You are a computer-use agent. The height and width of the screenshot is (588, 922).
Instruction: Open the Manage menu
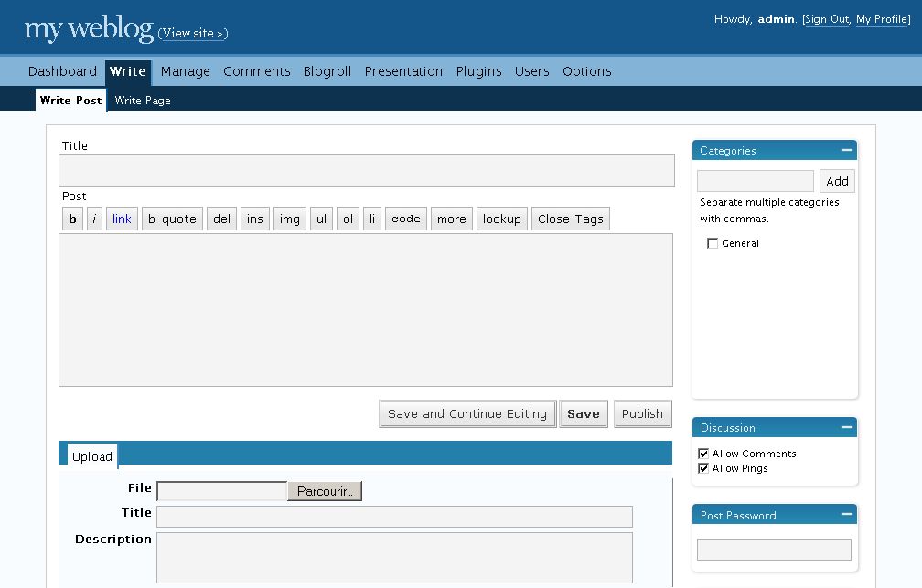(x=185, y=71)
